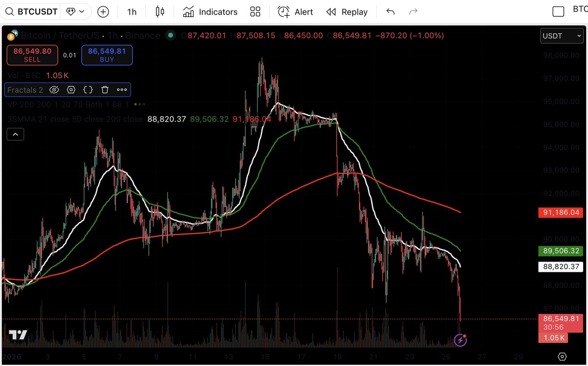Screen dimensions: 588x366
Task: Open the USDT currency dropdown
Action: pos(562,35)
